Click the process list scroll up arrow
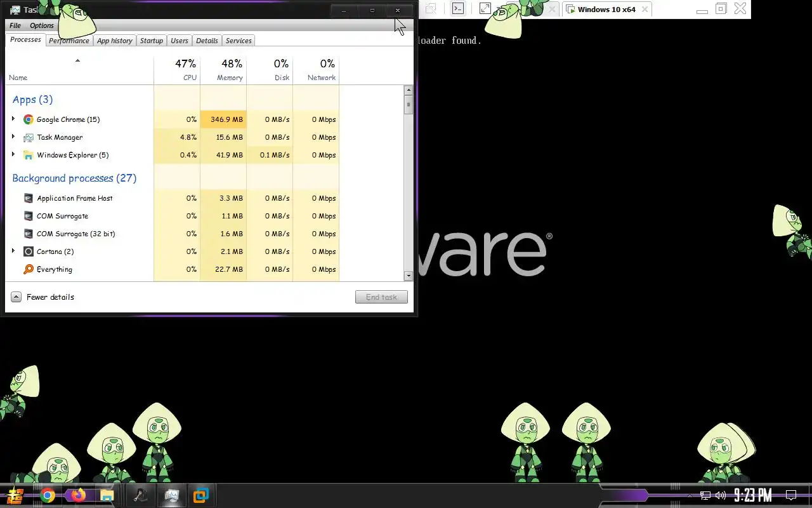The image size is (812, 508). coord(409,91)
